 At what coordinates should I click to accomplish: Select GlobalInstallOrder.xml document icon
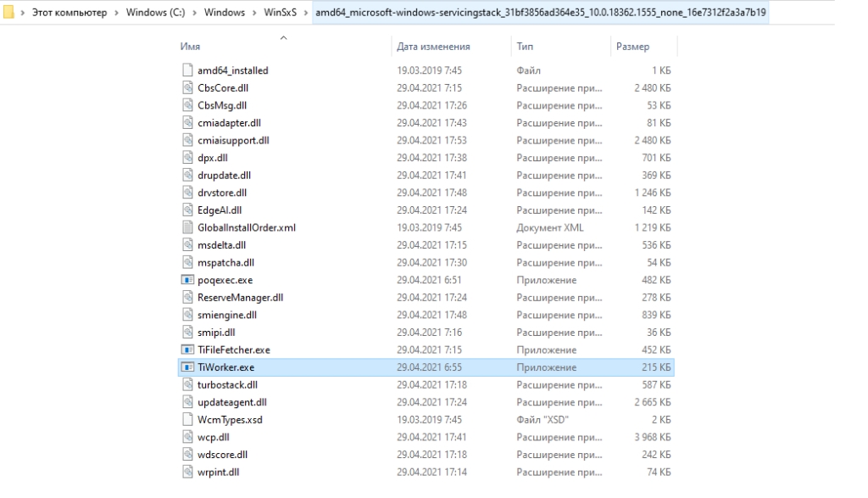[188, 227]
